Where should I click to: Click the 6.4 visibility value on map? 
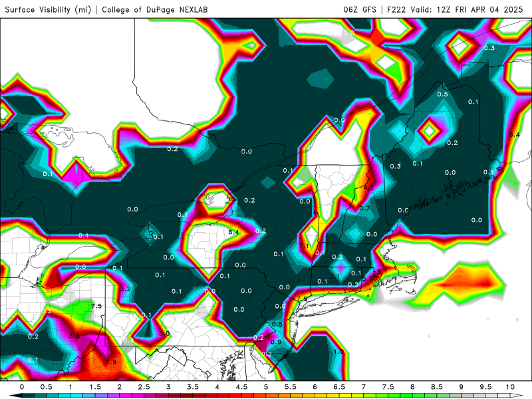[x=514, y=135]
